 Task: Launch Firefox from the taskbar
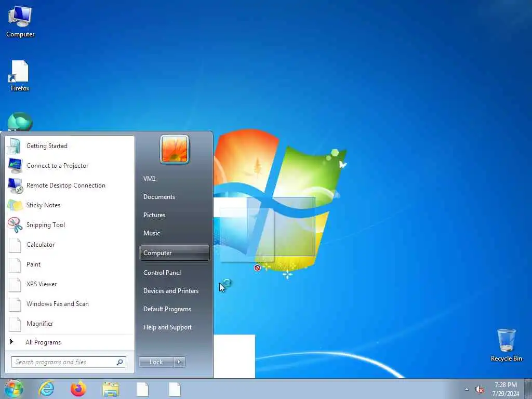tap(78, 389)
